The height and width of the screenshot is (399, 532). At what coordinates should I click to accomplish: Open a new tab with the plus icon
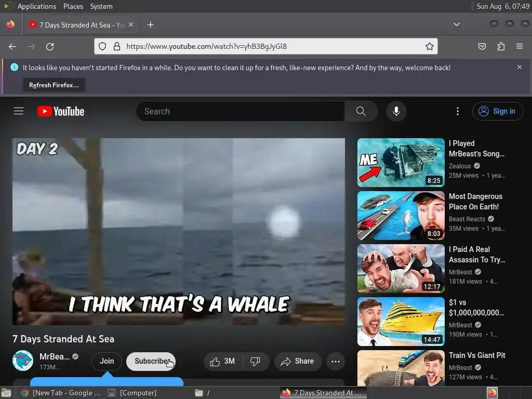click(x=150, y=25)
